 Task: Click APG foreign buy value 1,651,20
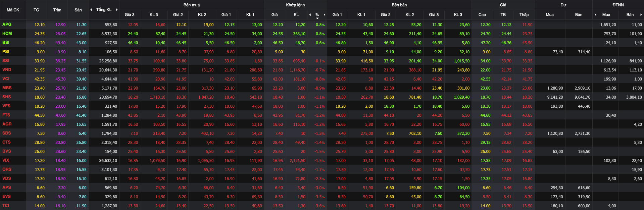click(608, 25)
